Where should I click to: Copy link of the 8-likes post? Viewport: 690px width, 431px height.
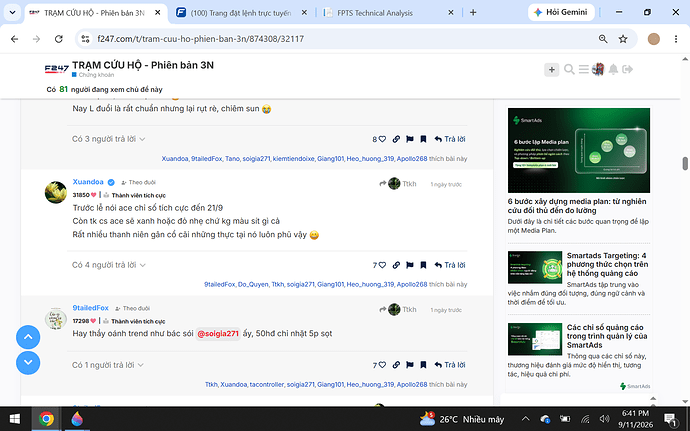(x=396, y=139)
